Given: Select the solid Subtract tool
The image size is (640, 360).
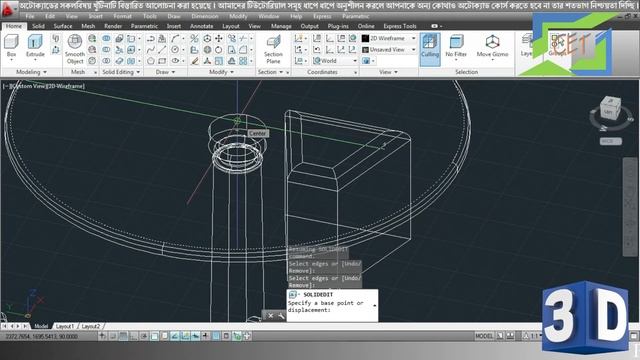Looking at the screenshot, I should pyautogui.click(x=106, y=49).
